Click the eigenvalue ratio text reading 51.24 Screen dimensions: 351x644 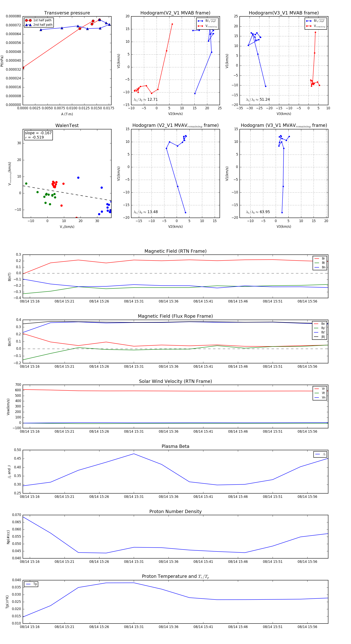click(258, 100)
